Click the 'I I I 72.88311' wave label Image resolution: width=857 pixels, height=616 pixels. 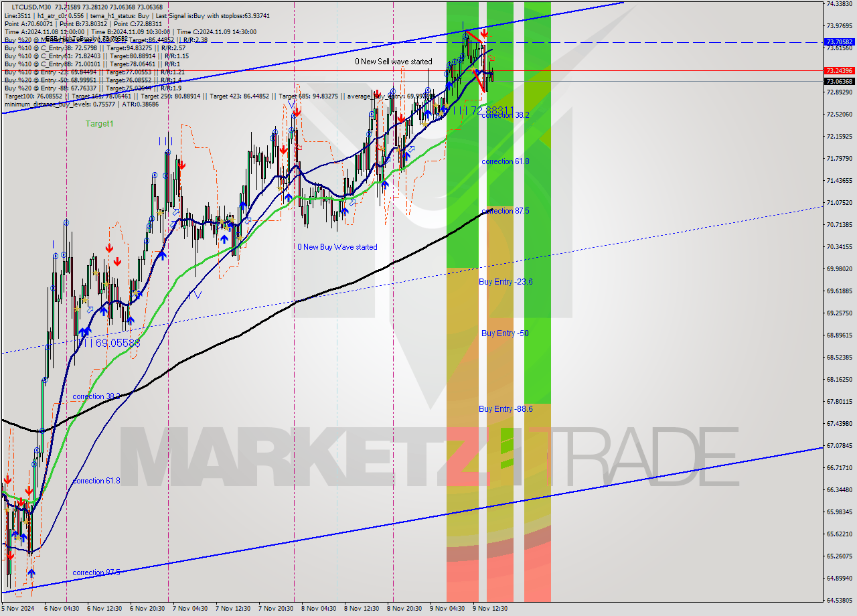(483, 110)
